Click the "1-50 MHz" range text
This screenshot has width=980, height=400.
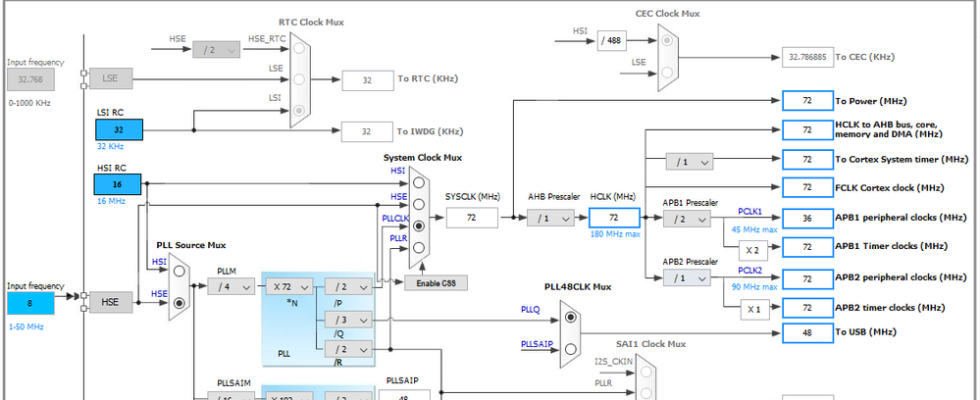point(26,326)
